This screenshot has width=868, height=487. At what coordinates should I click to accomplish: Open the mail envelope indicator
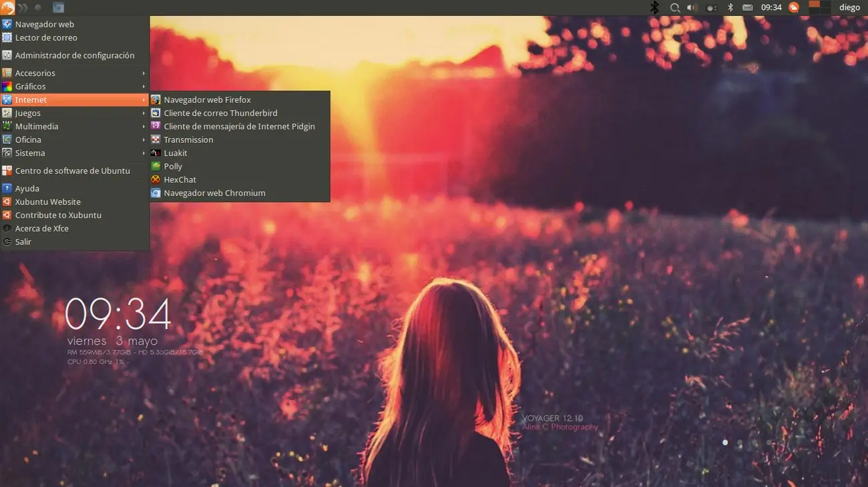(748, 7)
